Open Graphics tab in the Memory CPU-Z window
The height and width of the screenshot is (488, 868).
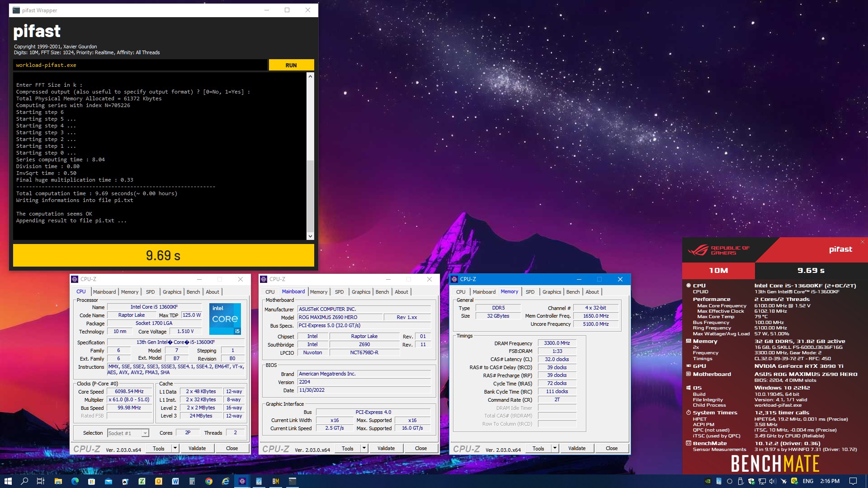552,292
